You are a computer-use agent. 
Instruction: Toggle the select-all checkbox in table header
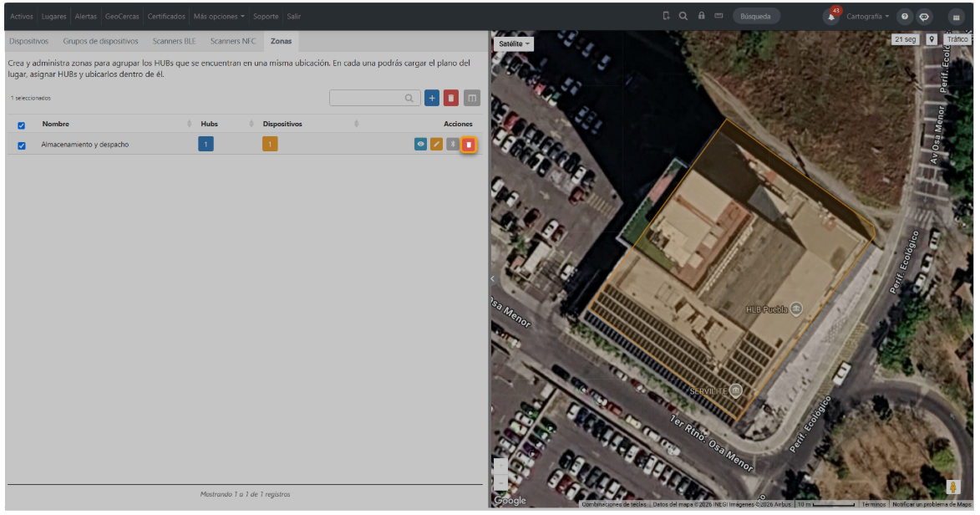click(21, 125)
